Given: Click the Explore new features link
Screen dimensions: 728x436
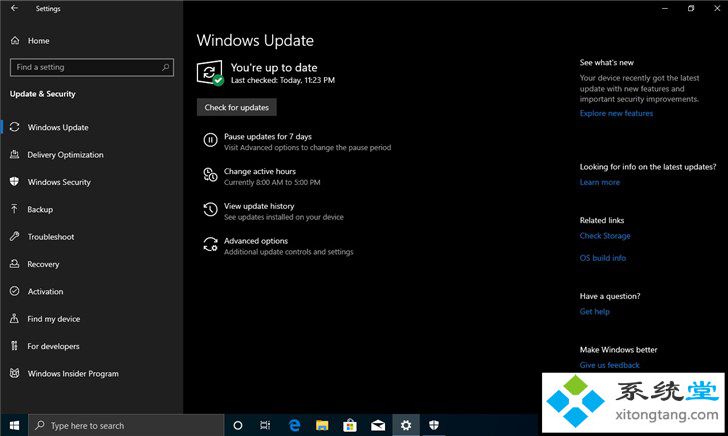Looking at the screenshot, I should [616, 113].
